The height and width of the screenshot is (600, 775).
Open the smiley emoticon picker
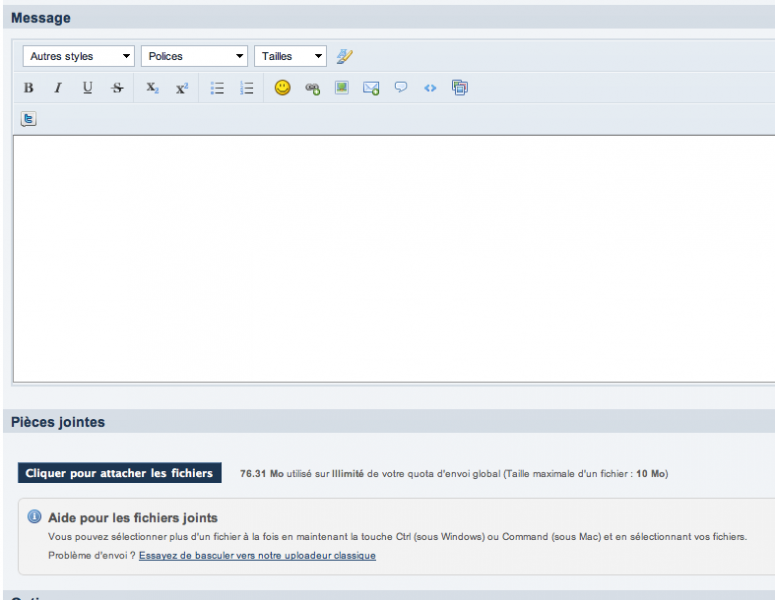[x=282, y=88]
